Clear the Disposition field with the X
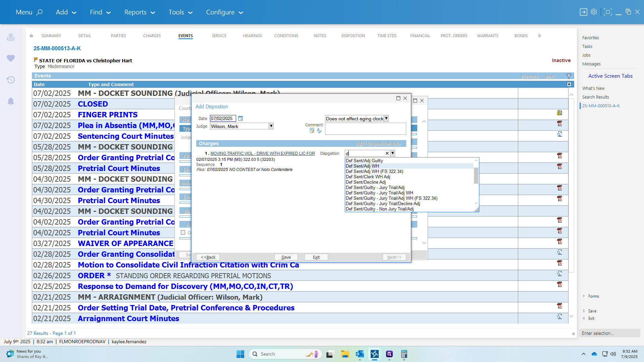Viewport: 644px width, 362px height. (x=387, y=153)
